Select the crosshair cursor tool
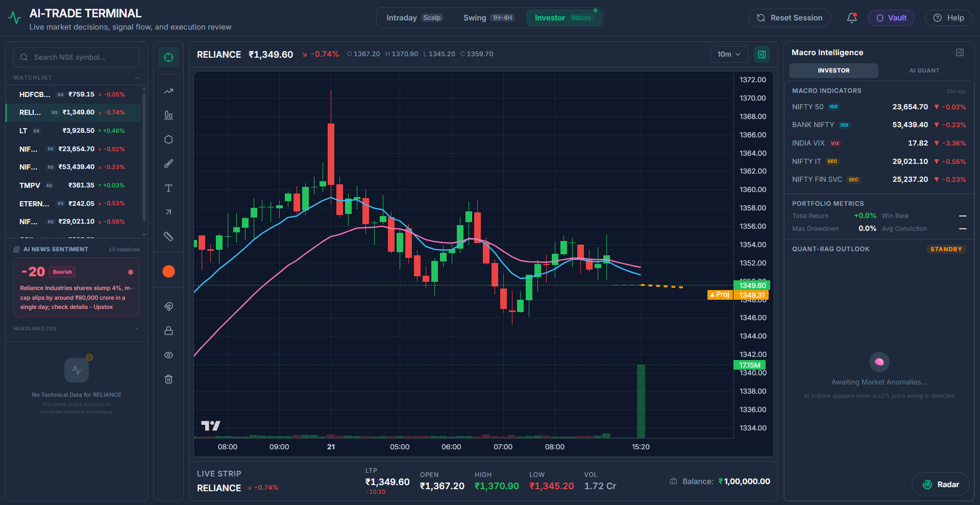The width and height of the screenshot is (980, 505). pyautogui.click(x=168, y=57)
